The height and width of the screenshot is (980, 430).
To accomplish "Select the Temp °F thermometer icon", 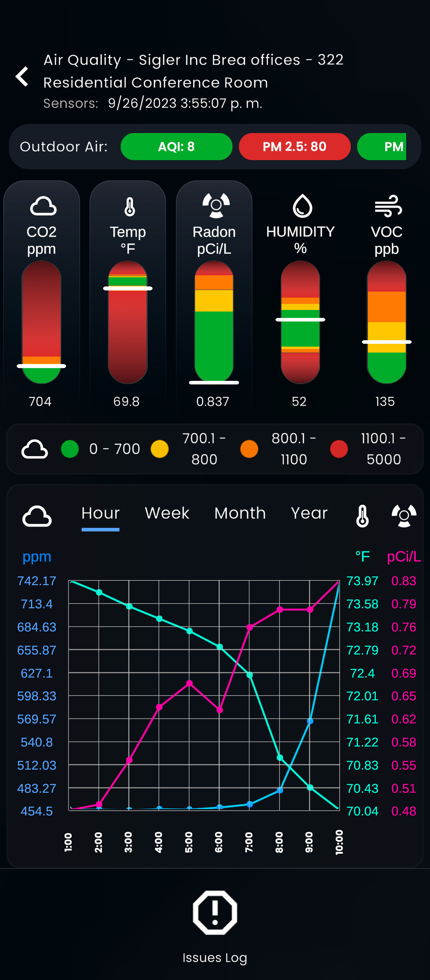I will pyautogui.click(x=129, y=207).
